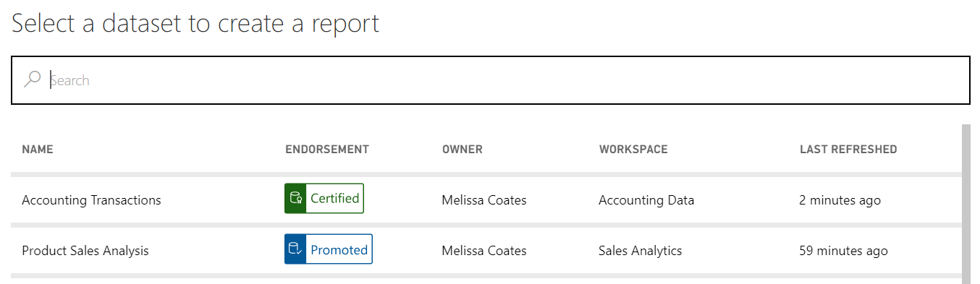Screen dimensions: 980x284
Task: Click the Accounting Data workspace cell
Action: 646,200
